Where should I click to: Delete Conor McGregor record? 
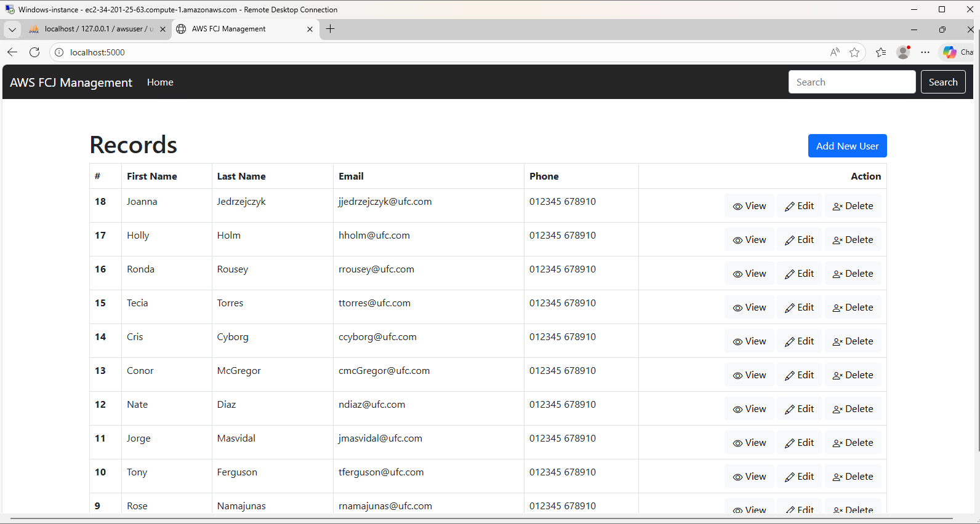[853, 375]
